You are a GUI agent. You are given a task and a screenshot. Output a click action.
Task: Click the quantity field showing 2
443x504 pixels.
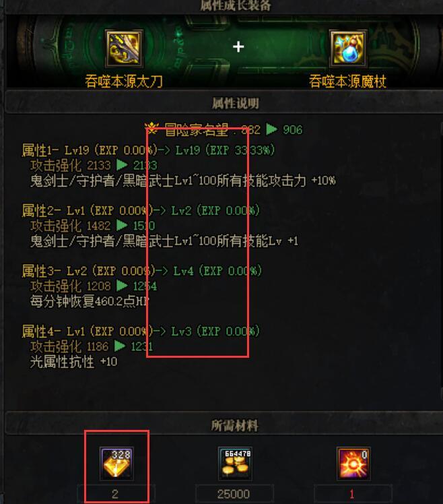point(116,494)
